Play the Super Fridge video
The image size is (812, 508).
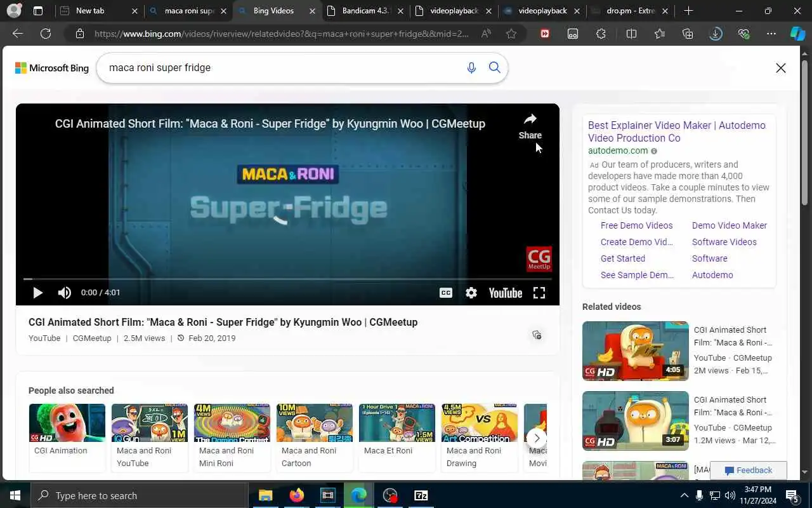(x=37, y=293)
